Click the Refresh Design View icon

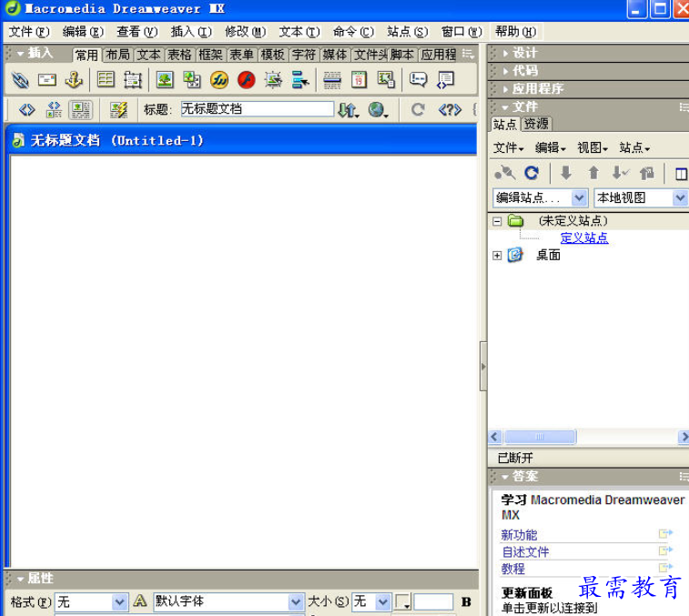point(418,109)
